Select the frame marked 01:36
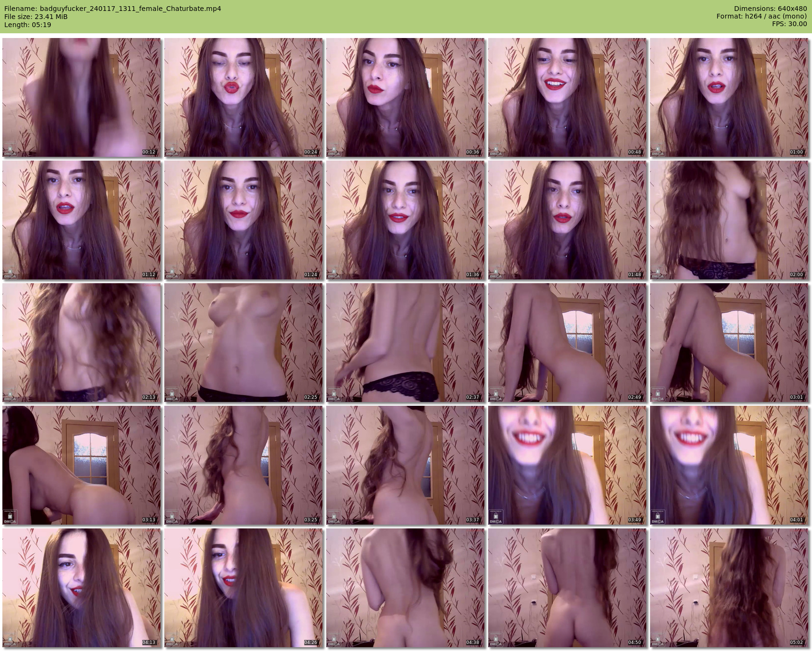Image resolution: width=812 pixels, height=651 pixels. 405,220
